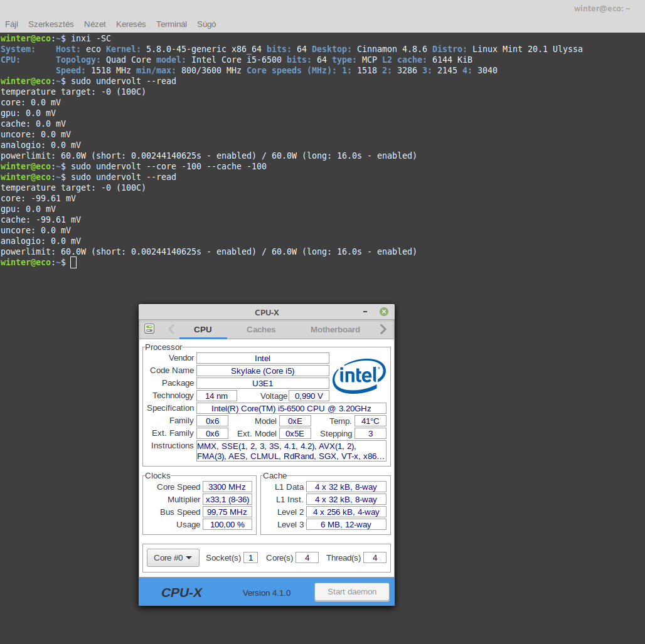The height and width of the screenshot is (644, 645).
Task: Open the Nézet menu
Action: 95,24
